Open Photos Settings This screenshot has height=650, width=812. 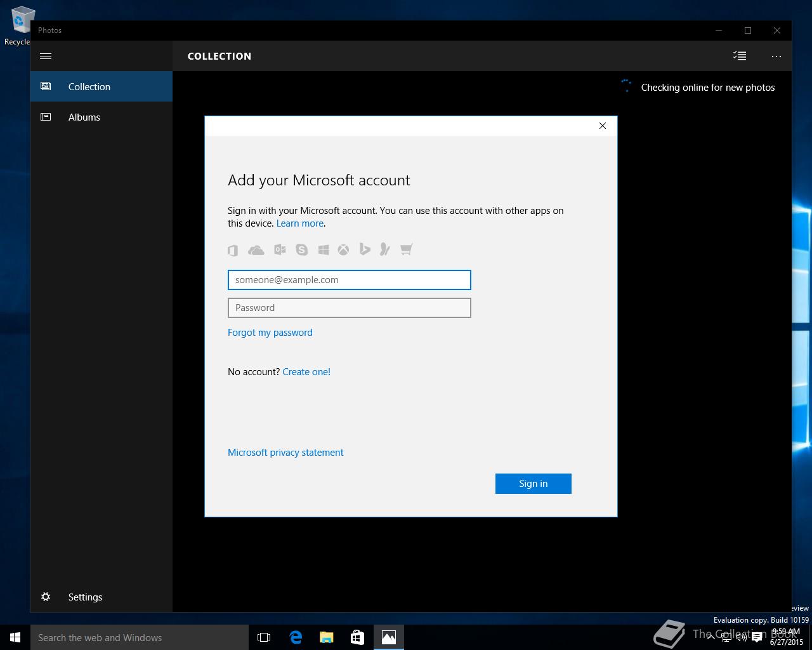point(101,597)
